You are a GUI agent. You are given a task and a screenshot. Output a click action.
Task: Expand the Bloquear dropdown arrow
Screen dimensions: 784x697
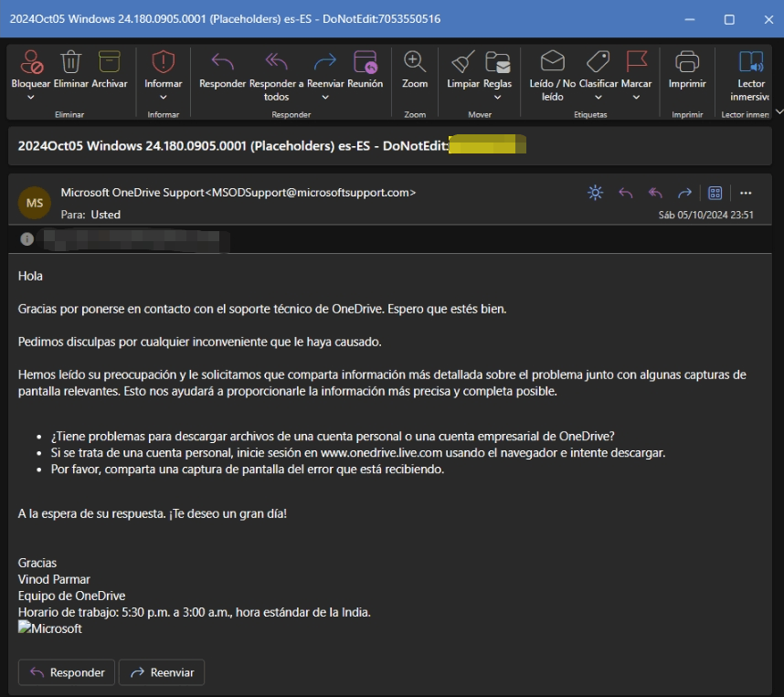click(31, 97)
